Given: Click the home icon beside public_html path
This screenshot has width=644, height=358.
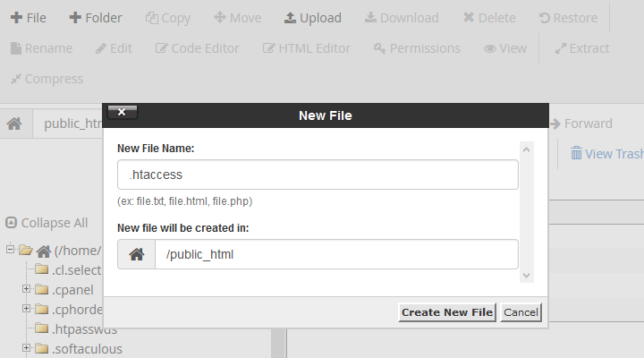Looking at the screenshot, I should (x=14, y=124).
